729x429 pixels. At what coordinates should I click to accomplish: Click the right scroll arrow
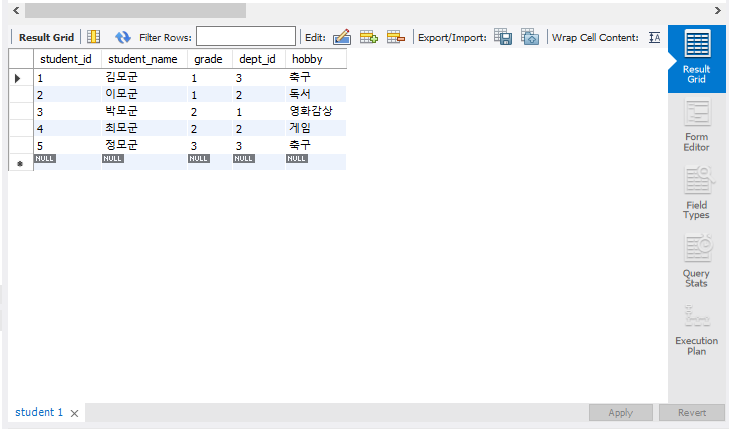coord(717,10)
